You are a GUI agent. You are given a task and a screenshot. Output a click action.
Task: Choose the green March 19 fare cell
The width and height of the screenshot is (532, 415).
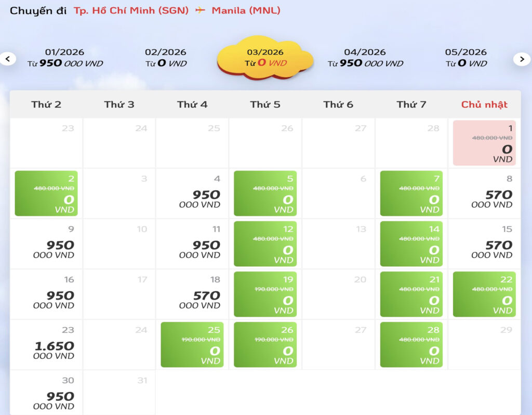click(x=265, y=294)
